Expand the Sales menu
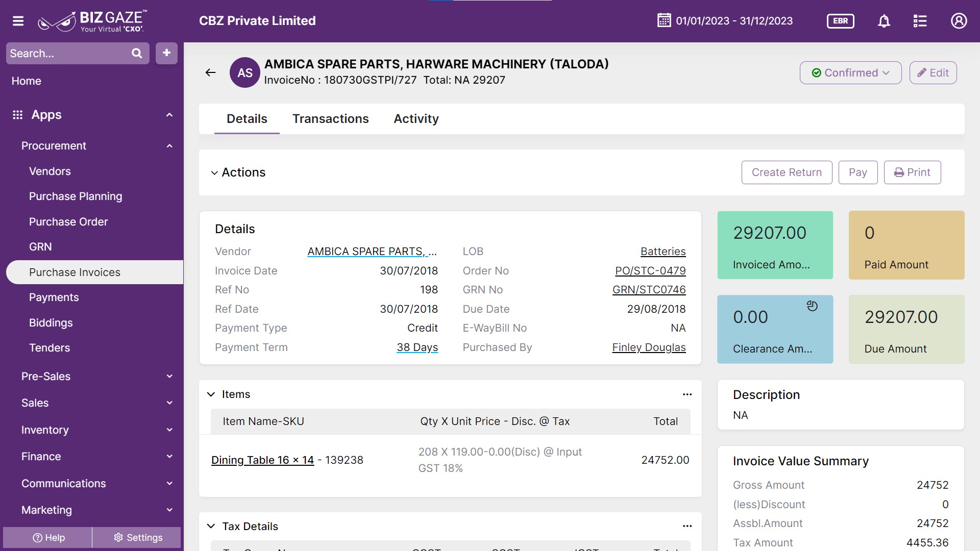Image resolution: width=980 pixels, height=551 pixels. click(169, 403)
